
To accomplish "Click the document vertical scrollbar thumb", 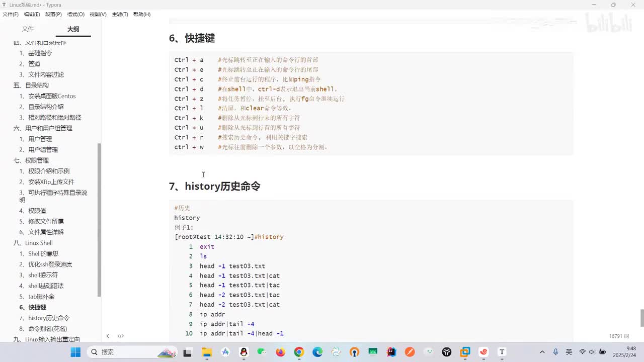I will 641,318.
